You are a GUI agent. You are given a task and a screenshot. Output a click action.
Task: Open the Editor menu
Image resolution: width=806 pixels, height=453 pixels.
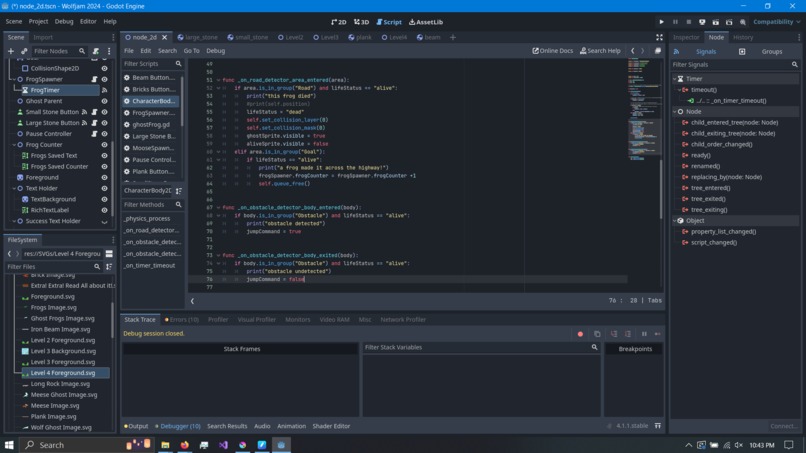88,22
